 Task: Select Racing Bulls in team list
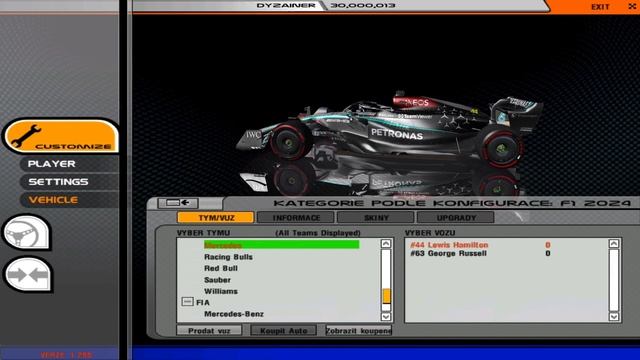(x=228, y=257)
